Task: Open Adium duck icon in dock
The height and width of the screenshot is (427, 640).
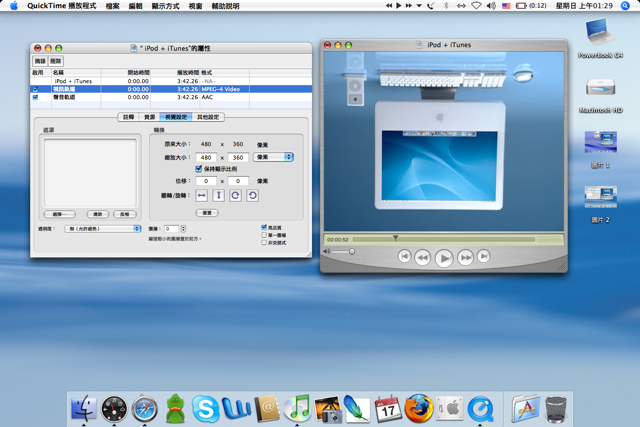Action: pyautogui.click(x=175, y=409)
